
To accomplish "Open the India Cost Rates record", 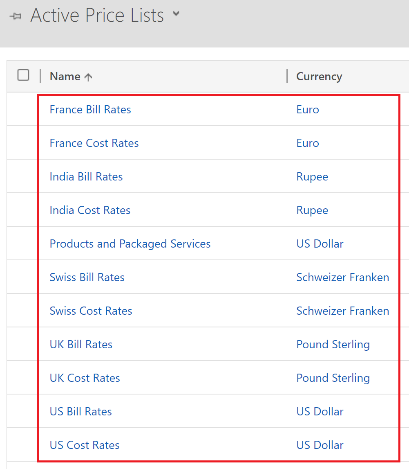I will pos(90,210).
